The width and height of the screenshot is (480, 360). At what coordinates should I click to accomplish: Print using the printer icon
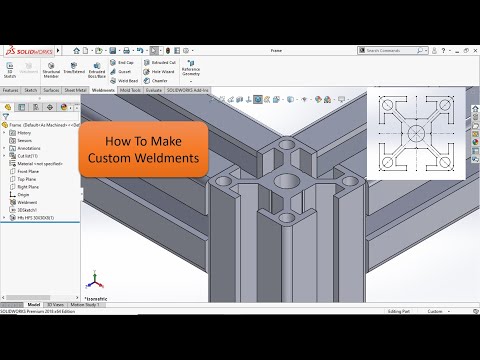pos(126,51)
